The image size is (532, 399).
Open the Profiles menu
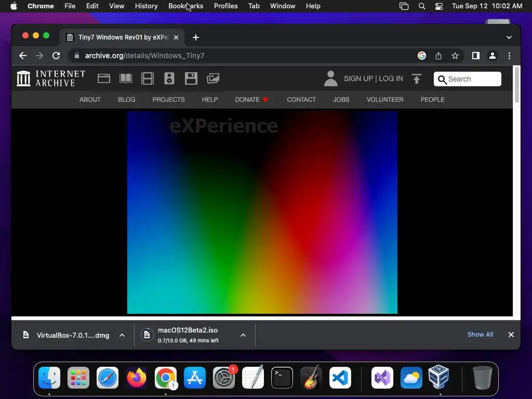[x=225, y=6]
